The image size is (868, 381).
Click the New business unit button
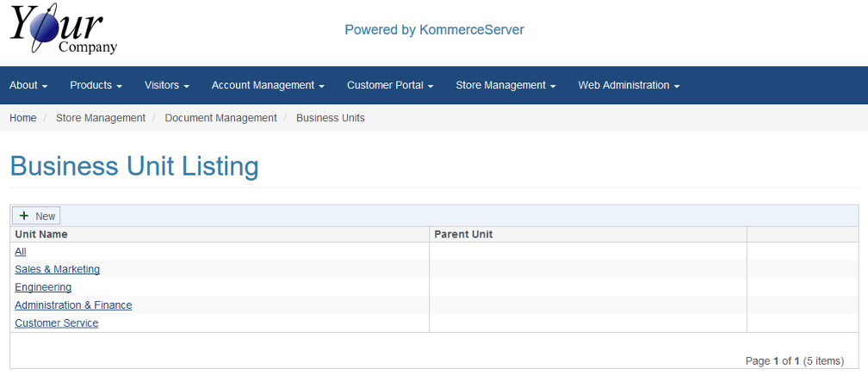point(36,216)
